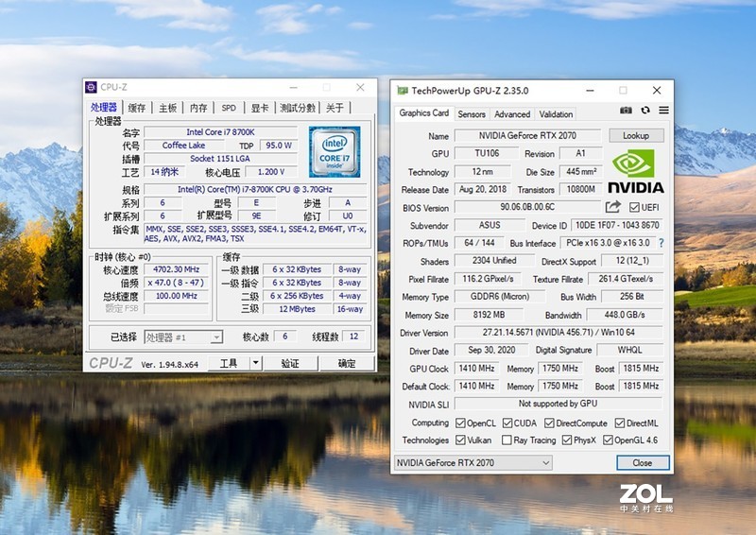Click the Bus Interface question mark
756x535 pixels.
[x=661, y=243]
